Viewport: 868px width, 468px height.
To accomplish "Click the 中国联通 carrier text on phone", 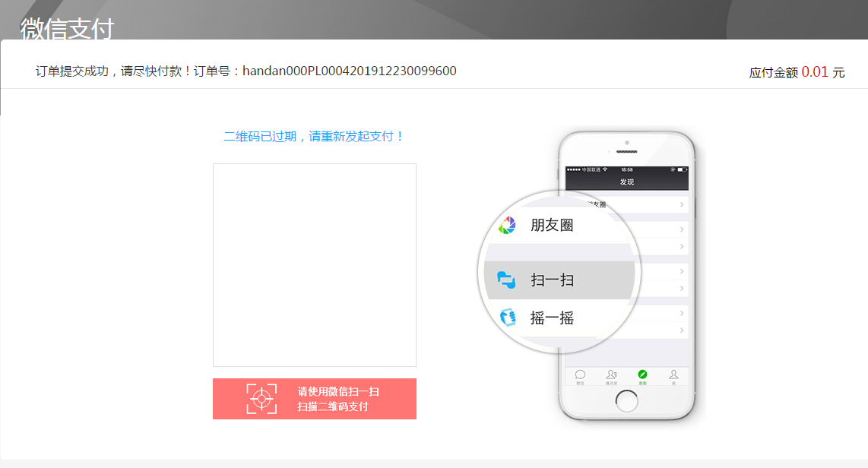I will click(x=591, y=170).
